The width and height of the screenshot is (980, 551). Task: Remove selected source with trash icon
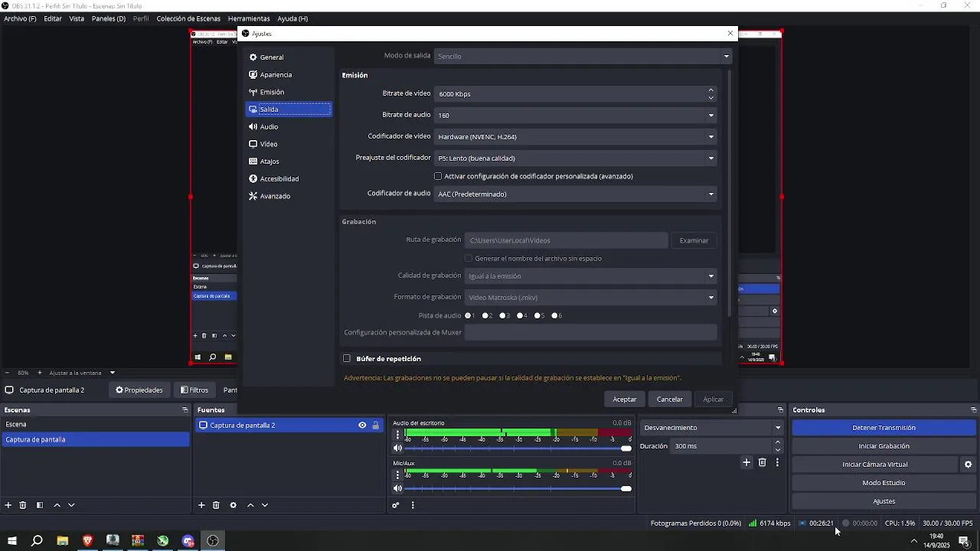point(216,505)
